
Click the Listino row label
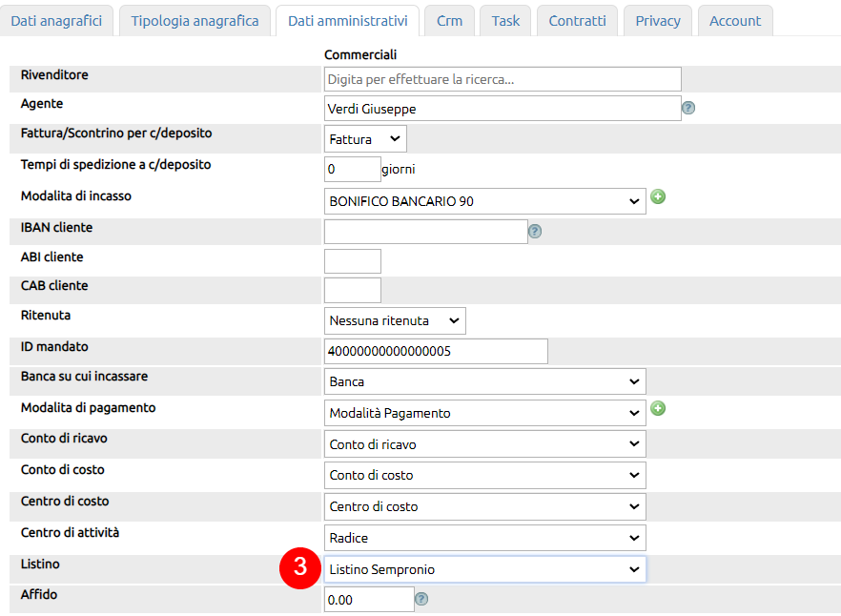pos(40,564)
